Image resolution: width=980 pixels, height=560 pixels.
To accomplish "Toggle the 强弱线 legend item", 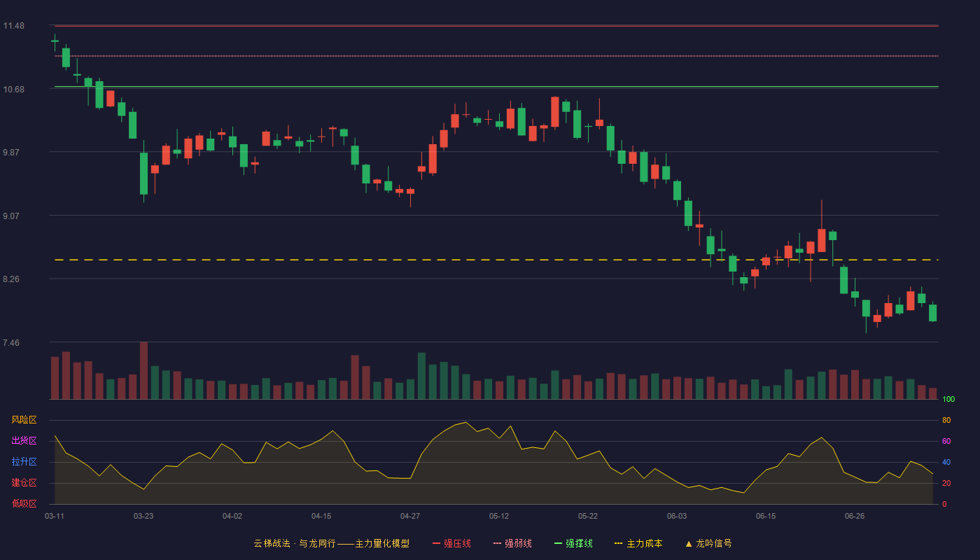I will click(x=512, y=543).
